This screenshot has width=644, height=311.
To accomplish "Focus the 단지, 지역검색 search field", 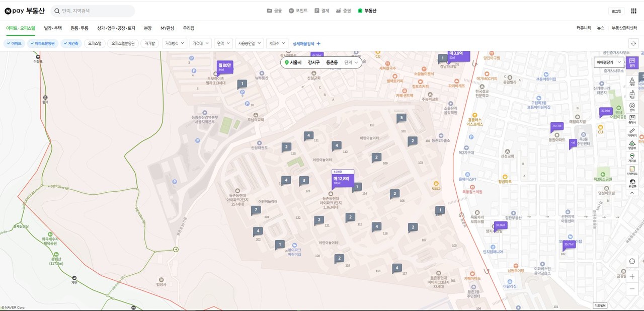I will 92,11.
